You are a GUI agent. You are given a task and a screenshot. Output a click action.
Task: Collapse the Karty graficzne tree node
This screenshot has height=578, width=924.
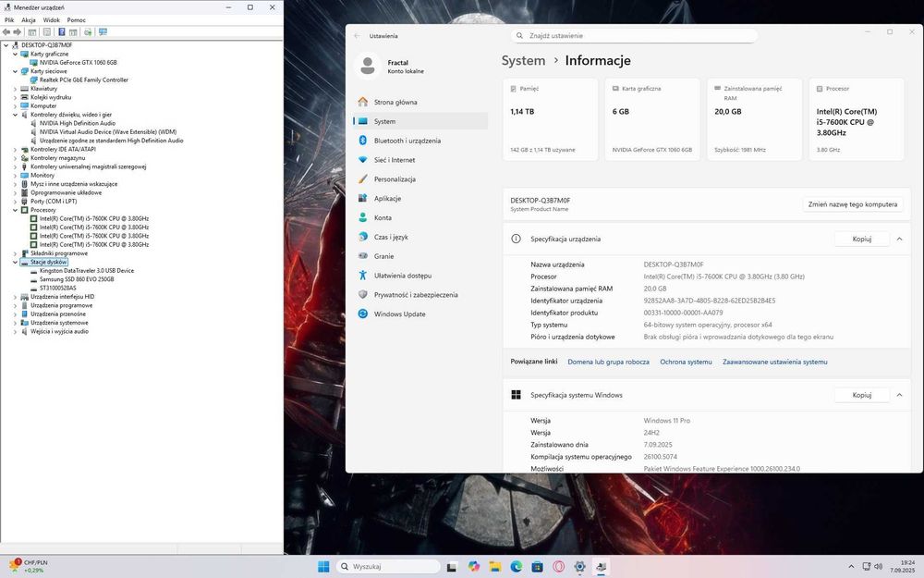click(16, 54)
